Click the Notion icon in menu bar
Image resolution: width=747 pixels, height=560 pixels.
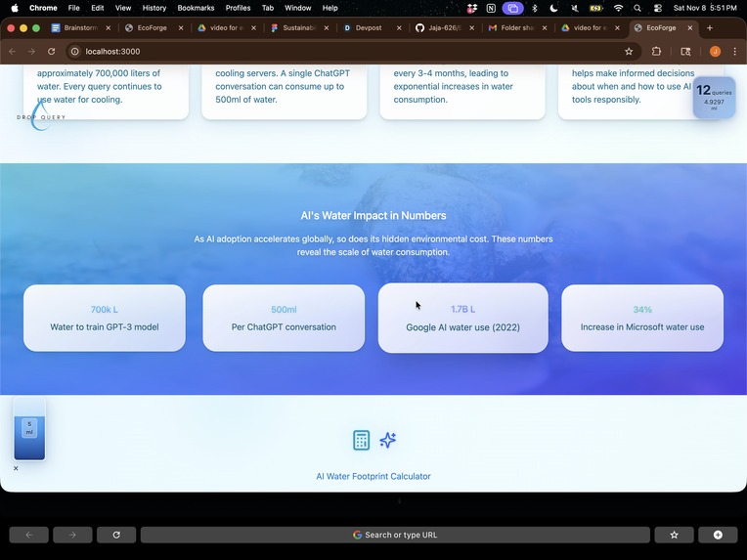pos(491,8)
